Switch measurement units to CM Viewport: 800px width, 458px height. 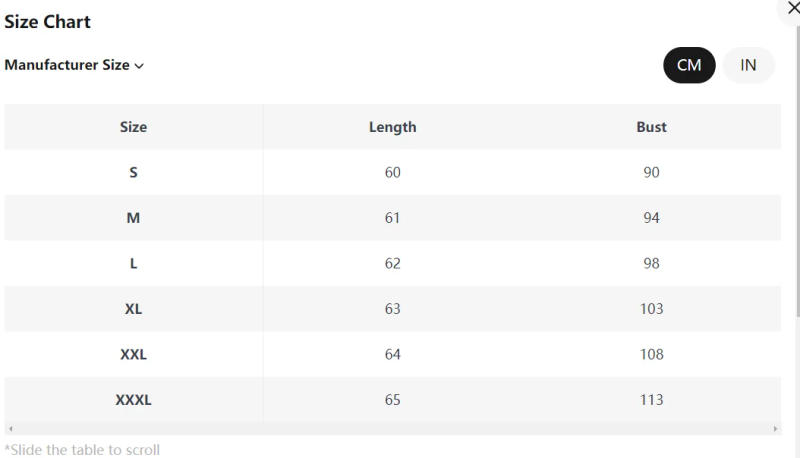point(689,66)
